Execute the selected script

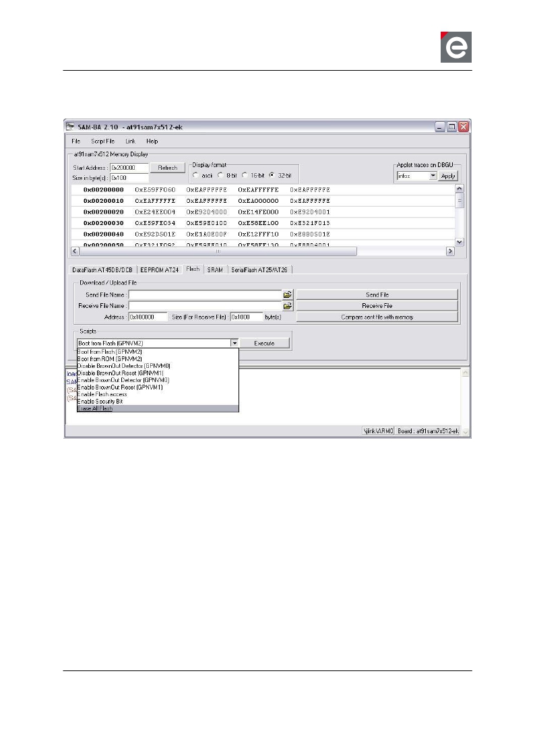coord(264,343)
